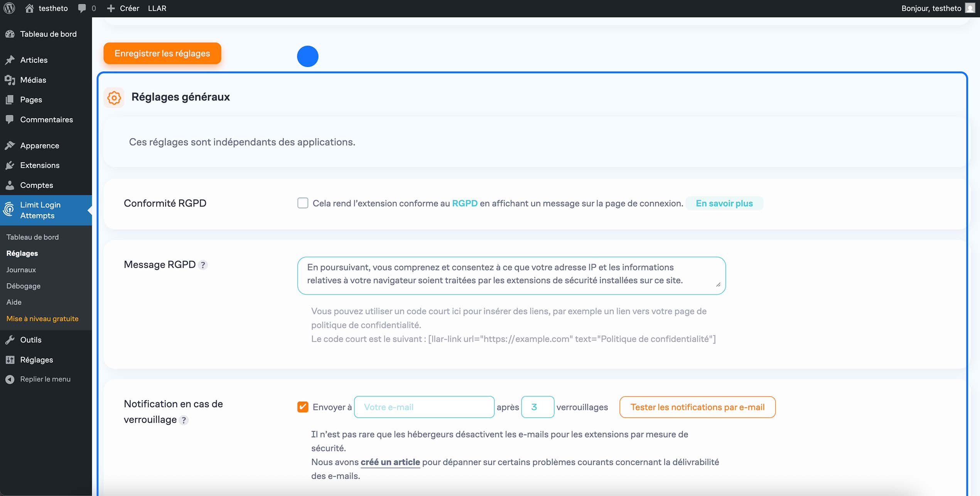Click the Enregistrer les réglages button
The image size is (980, 496).
[162, 53]
